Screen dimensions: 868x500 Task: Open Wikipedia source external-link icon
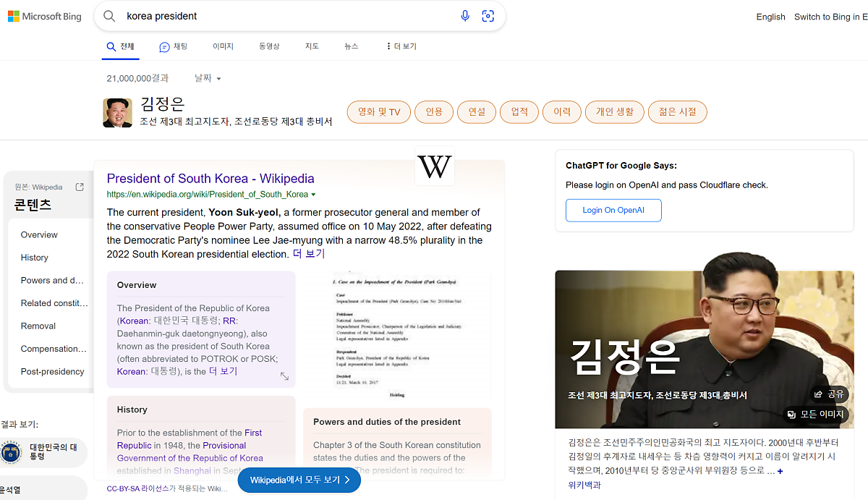pyautogui.click(x=80, y=187)
